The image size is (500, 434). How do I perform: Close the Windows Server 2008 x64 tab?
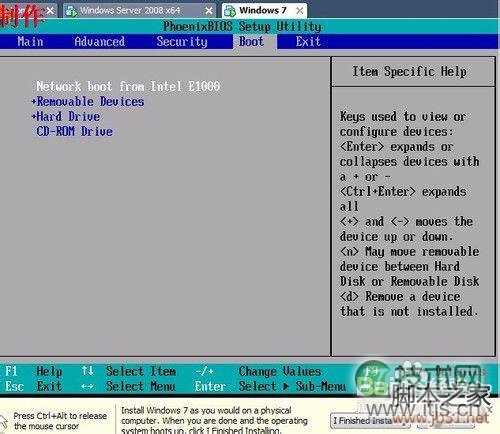[209, 11]
